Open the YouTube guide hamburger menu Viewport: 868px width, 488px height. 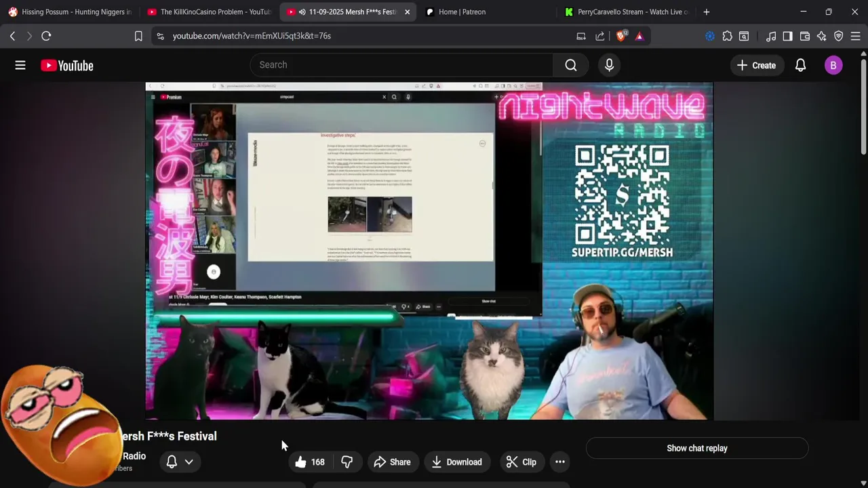20,65
